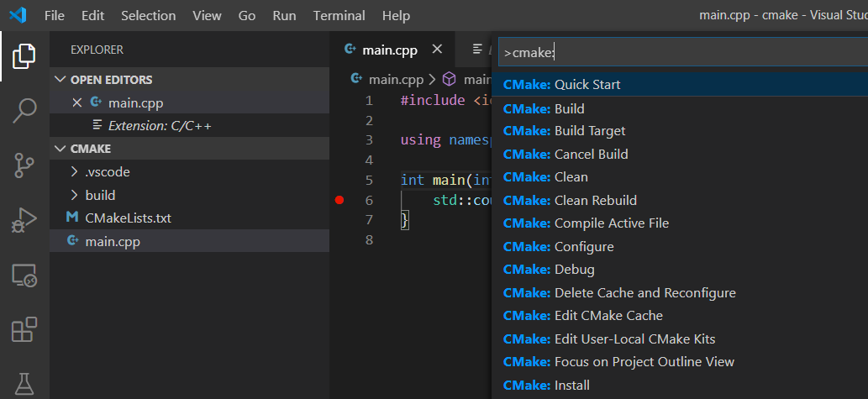The width and height of the screenshot is (868, 399).
Task: Click the VS Code logo icon
Action: [x=18, y=15]
